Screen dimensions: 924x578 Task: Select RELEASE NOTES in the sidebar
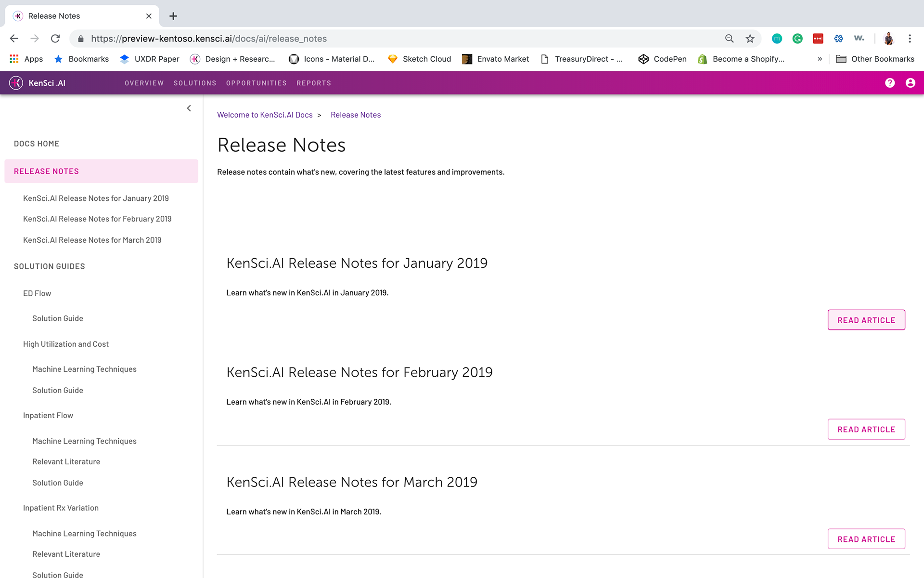101,171
